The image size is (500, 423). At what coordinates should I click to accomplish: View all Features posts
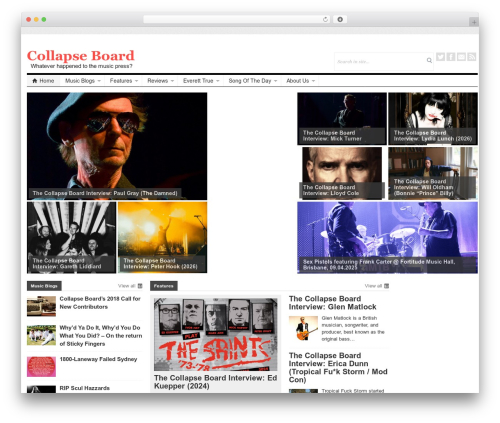coord(373,286)
